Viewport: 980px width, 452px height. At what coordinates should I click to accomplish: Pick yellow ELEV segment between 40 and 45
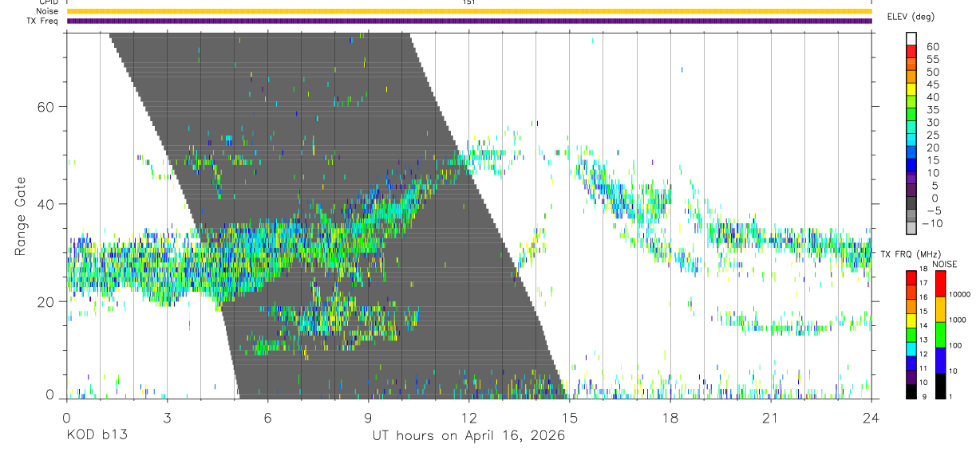pyautogui.click(x=911, y=90)
